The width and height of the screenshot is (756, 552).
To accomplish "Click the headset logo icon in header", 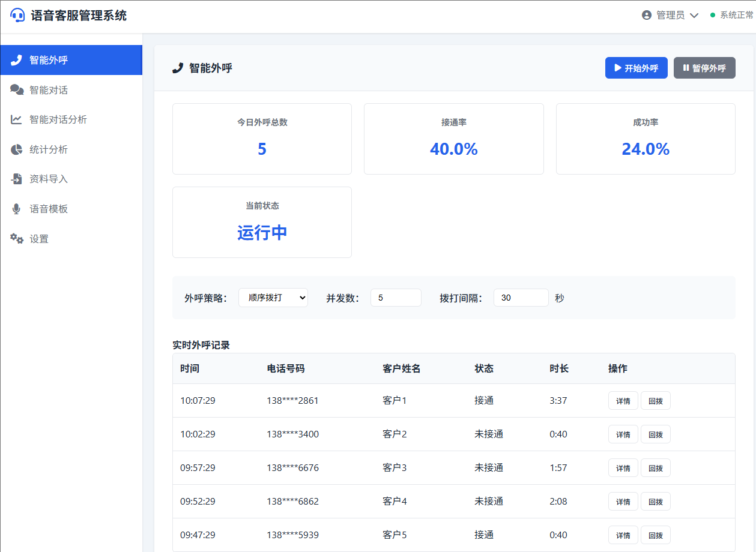I will coord(17,16).
